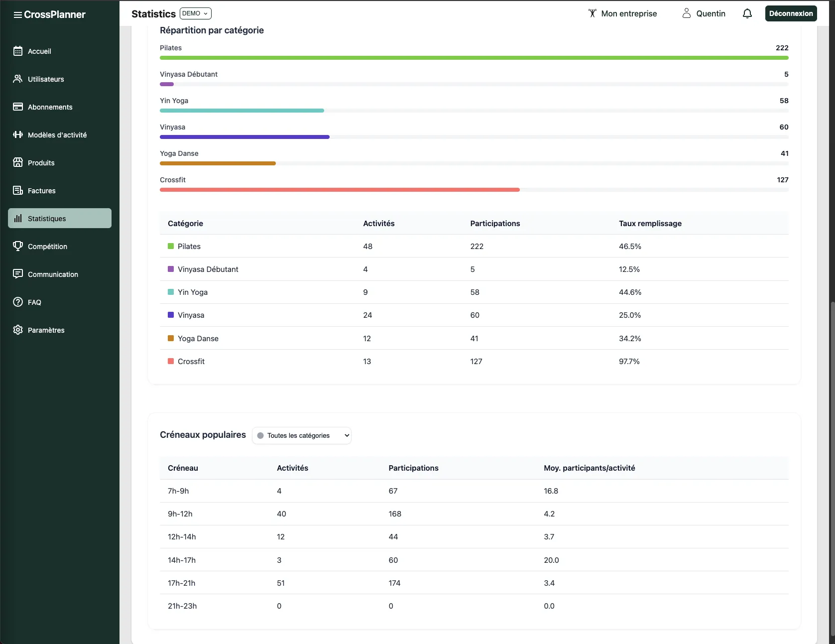Screen dimensions: 835x644
Task: Open the Communication menu item
Action: point(53,274)
